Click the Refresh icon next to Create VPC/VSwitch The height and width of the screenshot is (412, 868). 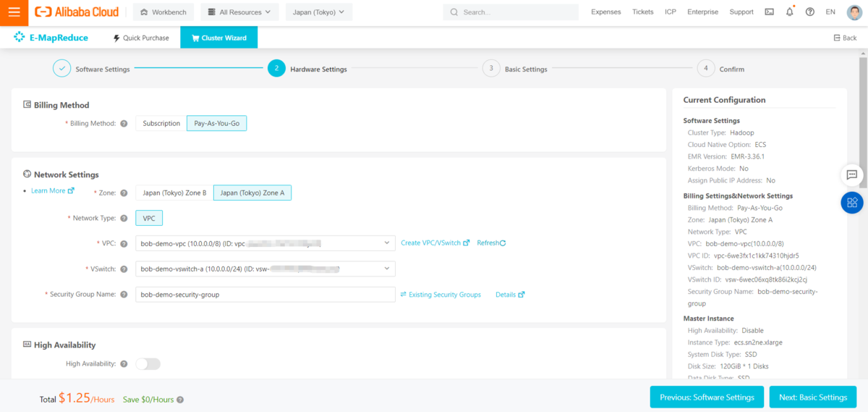tap(503, 243)
